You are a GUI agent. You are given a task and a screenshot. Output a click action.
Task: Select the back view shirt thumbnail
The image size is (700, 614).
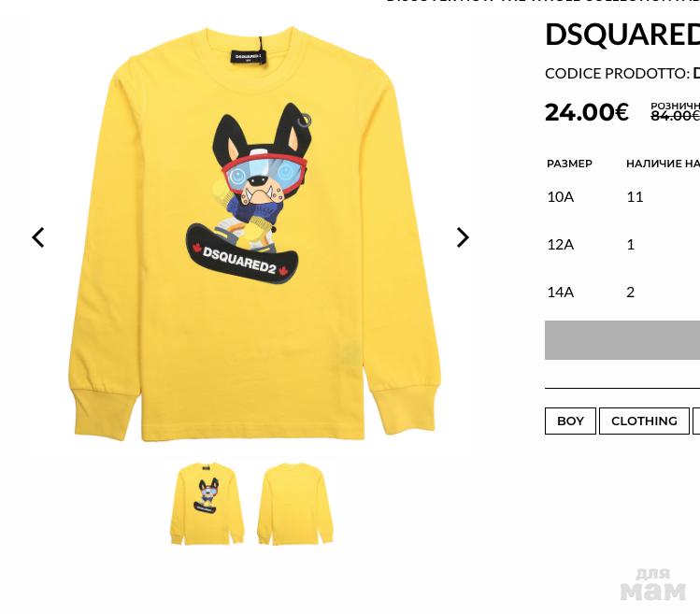click(x=295, y=504)
